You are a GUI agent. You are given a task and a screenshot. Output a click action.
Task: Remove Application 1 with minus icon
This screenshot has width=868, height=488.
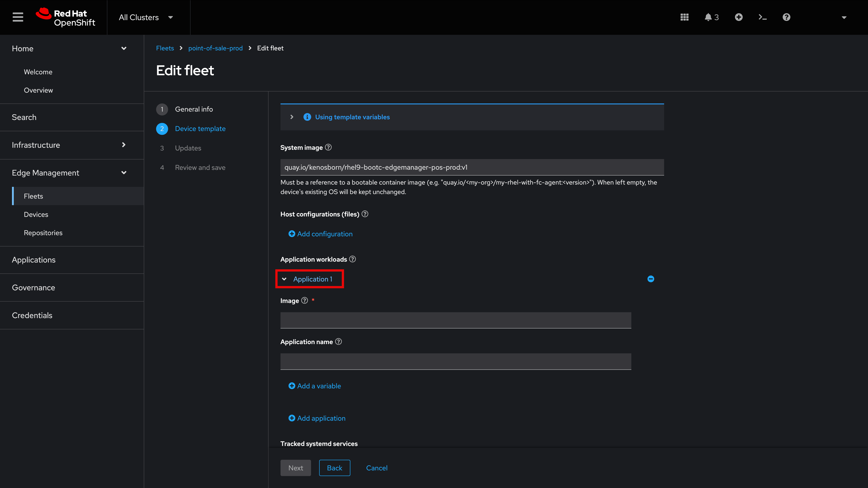pos(651,279)
